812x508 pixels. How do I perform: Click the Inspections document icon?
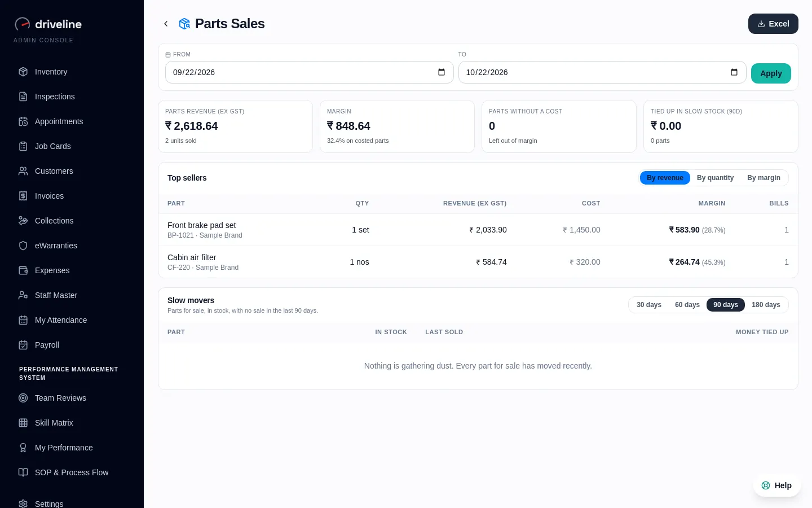23,97
